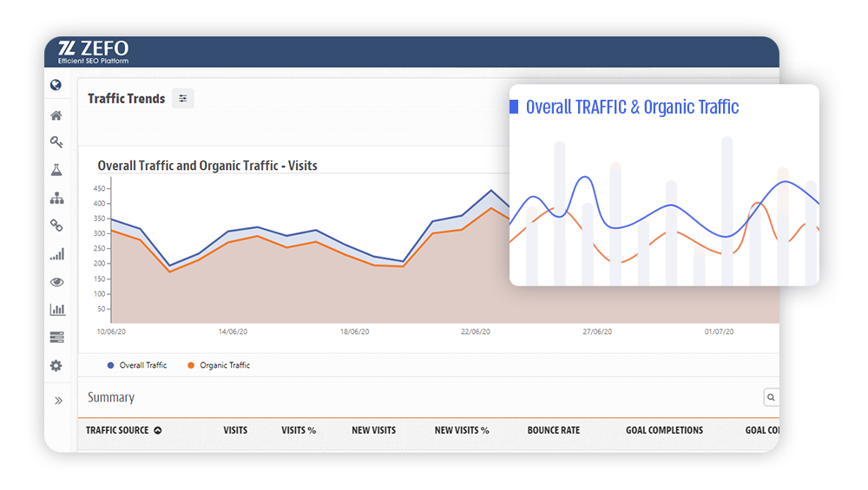Click the 10/06/20 x-axis date label
The height and width of the screenshot is (490, 868).
coord(111,332)
